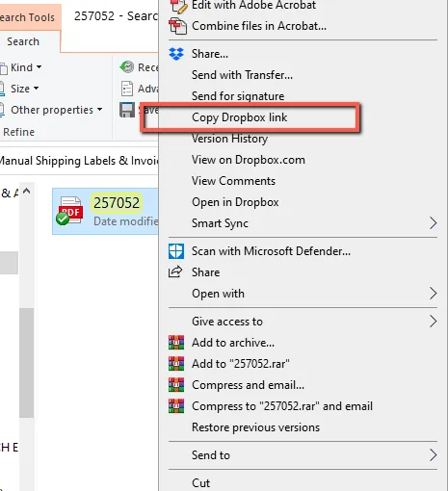Click the Save search floppy disk icon
This screenshot has width=448, height=491.
pyautogui.click(x=127, y=110)
